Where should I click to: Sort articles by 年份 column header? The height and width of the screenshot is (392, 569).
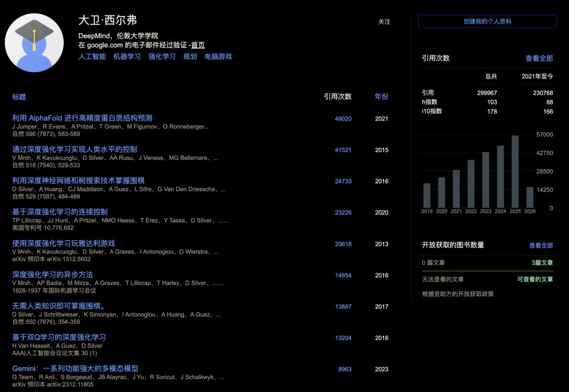381,96
